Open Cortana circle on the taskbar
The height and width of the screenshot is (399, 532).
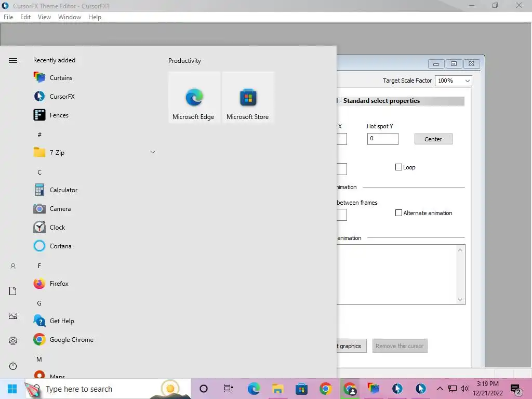pos(204,389)
